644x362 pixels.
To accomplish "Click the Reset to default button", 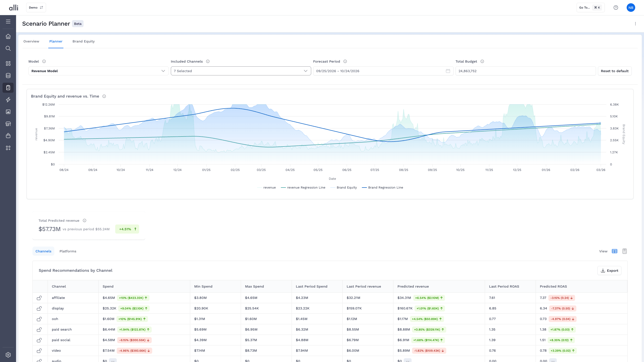I will pos(615,71).
